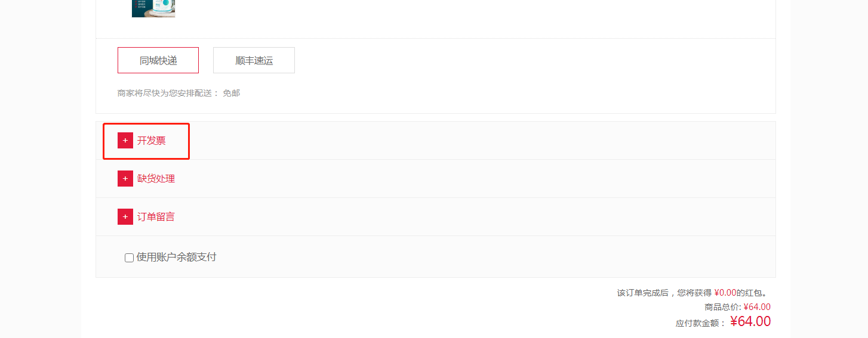Expand the 订单留言 label
The width and height of the screenshot is (868, 338).
(156, 217)
